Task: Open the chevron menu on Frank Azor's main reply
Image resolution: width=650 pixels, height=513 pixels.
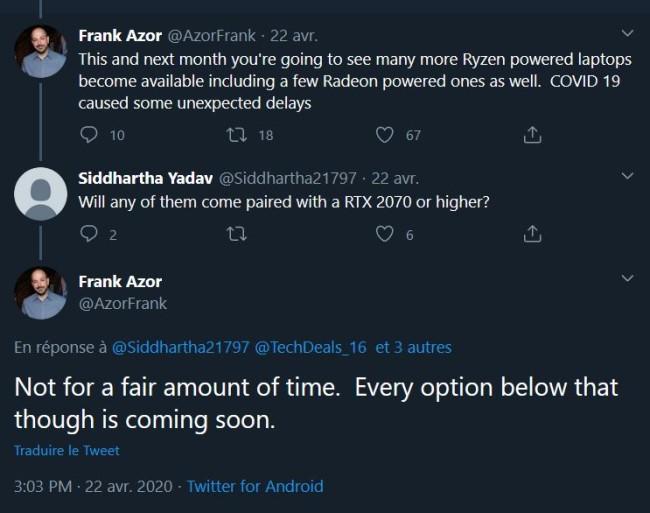Action: click(628, 279)
